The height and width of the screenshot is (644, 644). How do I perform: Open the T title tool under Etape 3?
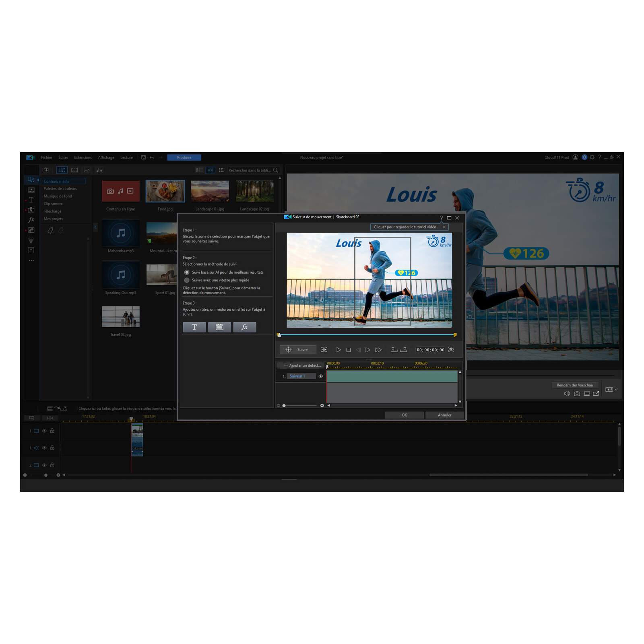(194, 327)
